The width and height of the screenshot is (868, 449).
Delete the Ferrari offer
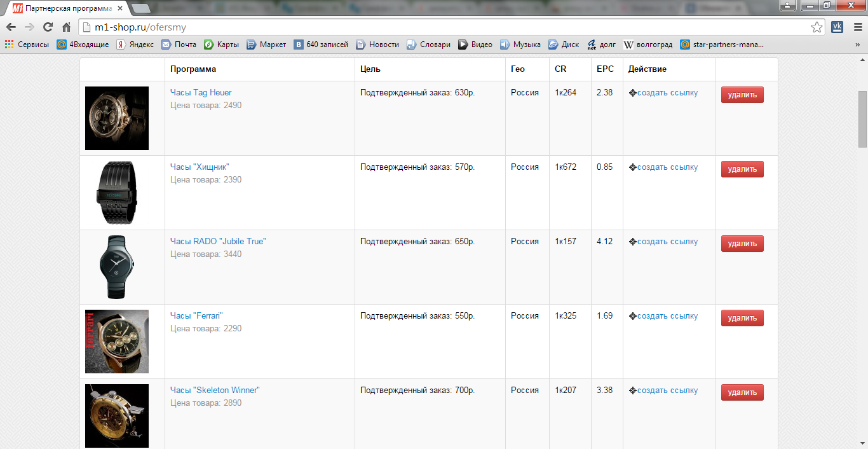(742, 318)
